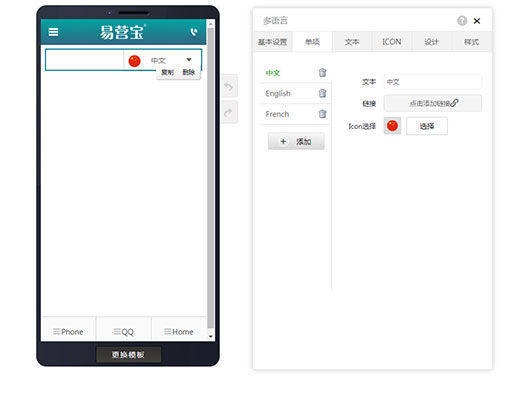516x393 pixels.
Task: Click the China flag in phone preview
Action: coord(134,61)
